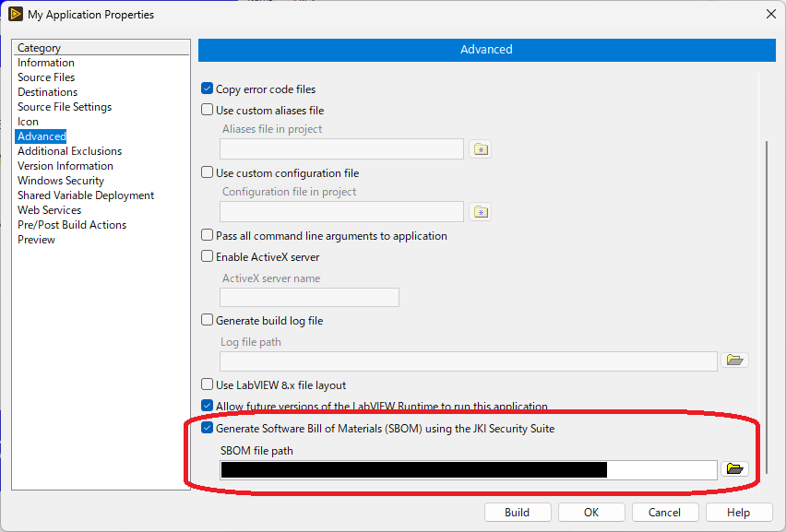Open the Web Services category

49,210
